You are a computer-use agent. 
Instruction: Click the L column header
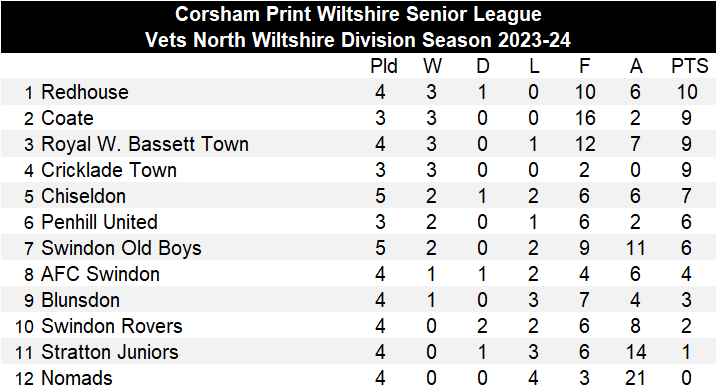coord(534,67)
